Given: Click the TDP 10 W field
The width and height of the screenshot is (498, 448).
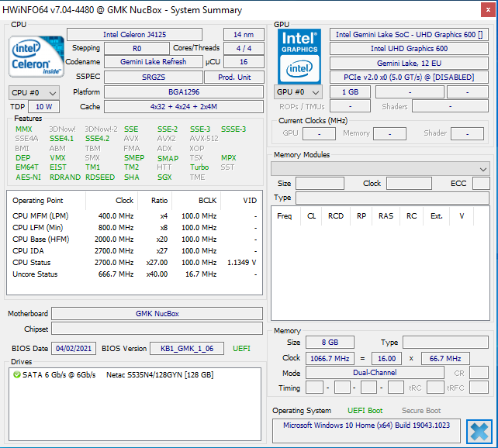Looking at the screenshot, I should click(x=44, y=107).
